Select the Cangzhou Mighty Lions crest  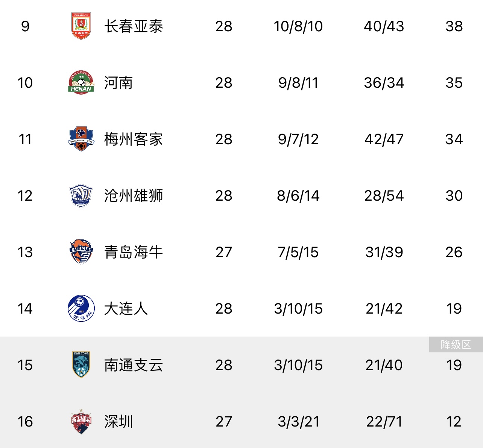81,195
